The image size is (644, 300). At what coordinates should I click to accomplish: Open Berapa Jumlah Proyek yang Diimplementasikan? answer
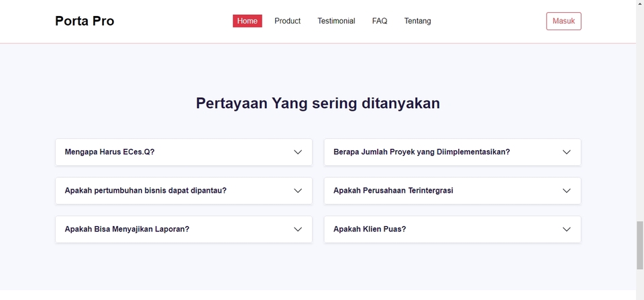(421, 152)
